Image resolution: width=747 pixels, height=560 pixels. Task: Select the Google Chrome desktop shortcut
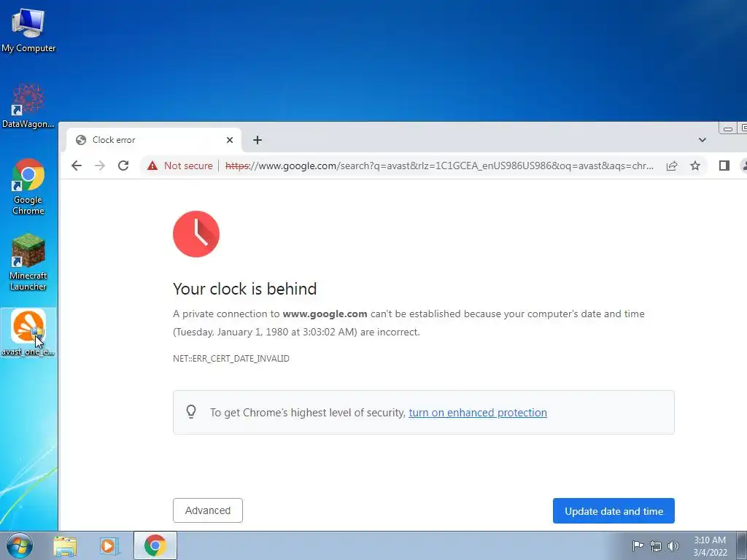(28, 186)
